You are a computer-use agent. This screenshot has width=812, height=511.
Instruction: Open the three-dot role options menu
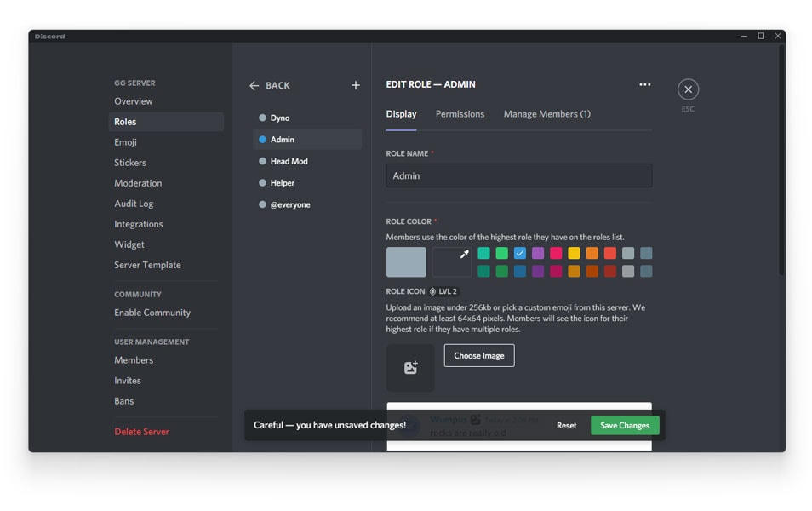pyautogui.click(x=644, y=84)
